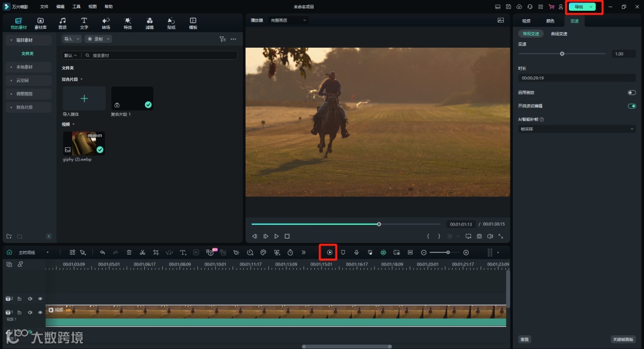Click the 变速 speed slider handle
Viewport: 644px width, 349px height.
(x=562, y=54)
